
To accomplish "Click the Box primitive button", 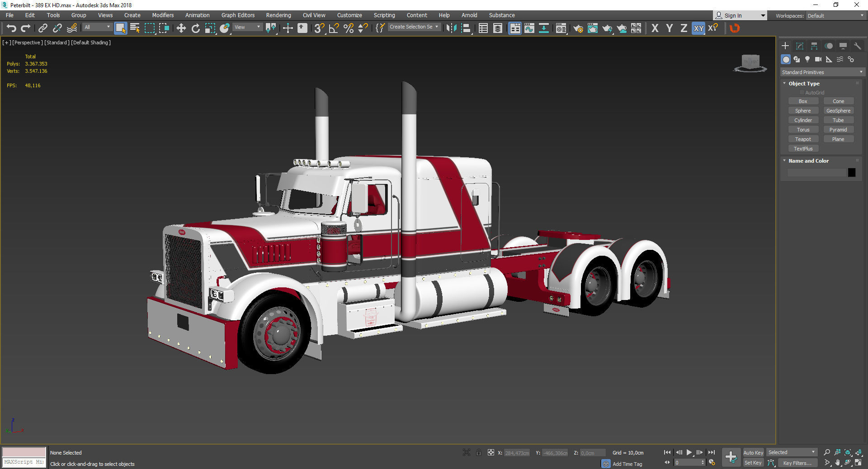I will click(803, 101).
